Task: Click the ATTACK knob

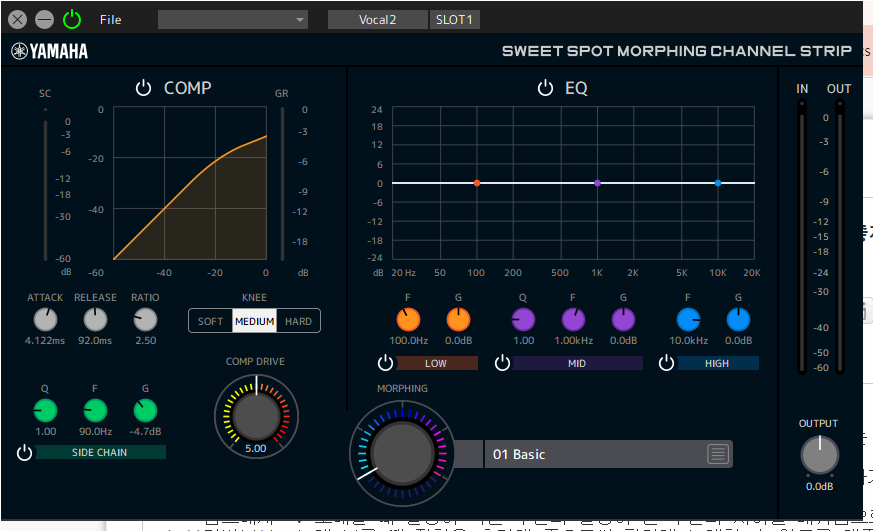Action: [x=45, y=320]
